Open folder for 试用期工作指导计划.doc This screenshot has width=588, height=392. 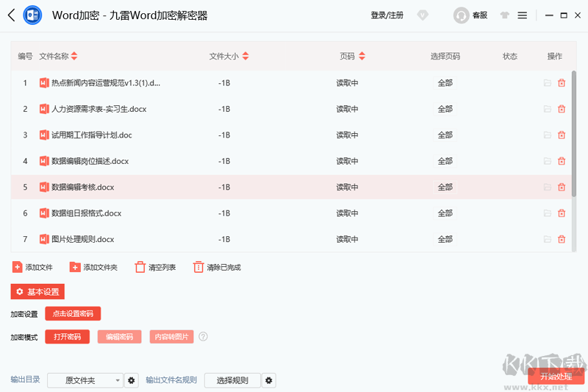point(548,135)
